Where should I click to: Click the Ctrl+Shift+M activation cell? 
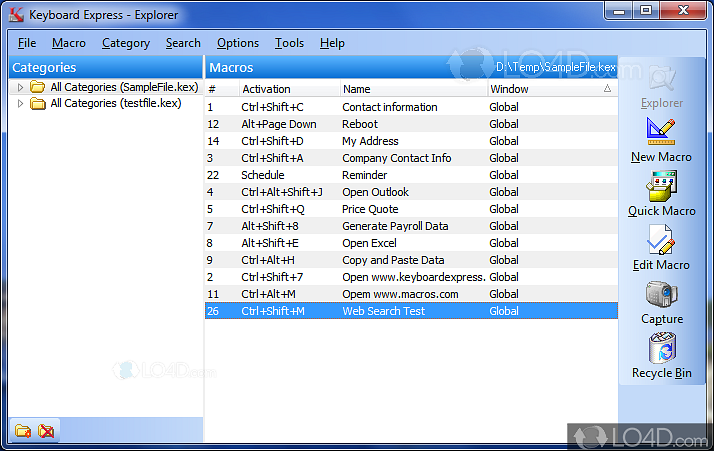(x=273, y=311)
